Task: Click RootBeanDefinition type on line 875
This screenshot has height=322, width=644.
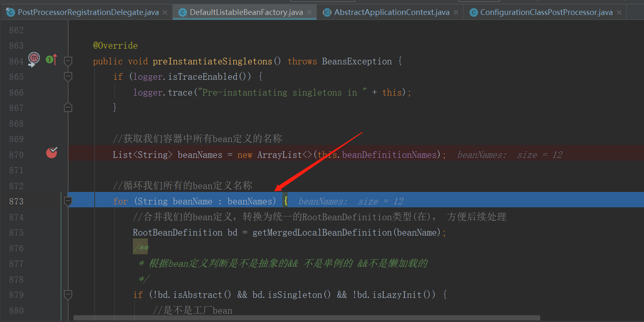Action: pyautogui.click(x=178, y=233)
